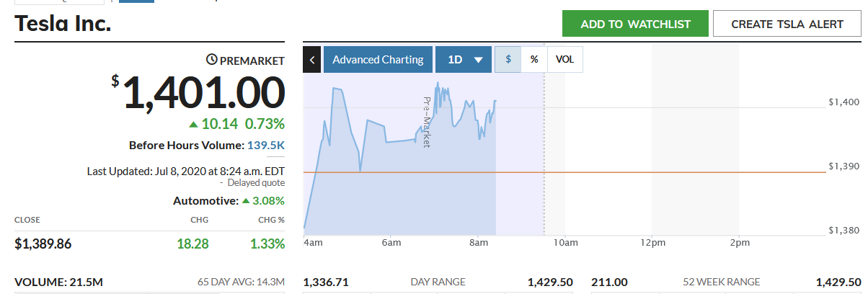Create a TSLA alert
868x294 pixels.
click(787, 24)
